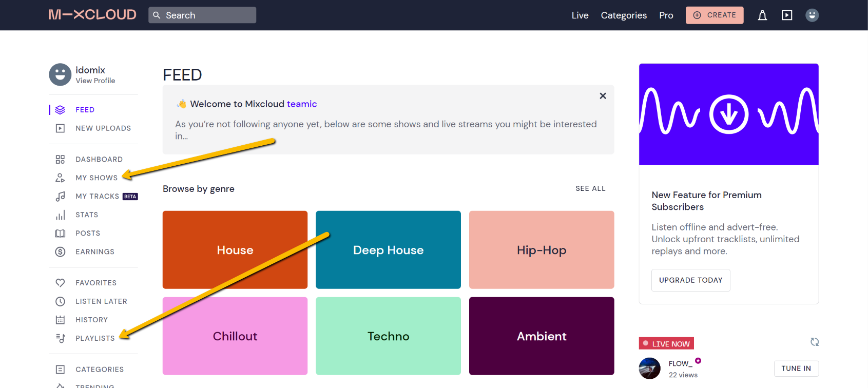Click See All for genres
Viewport: 868px width, 388px height.
pos(590,189)
